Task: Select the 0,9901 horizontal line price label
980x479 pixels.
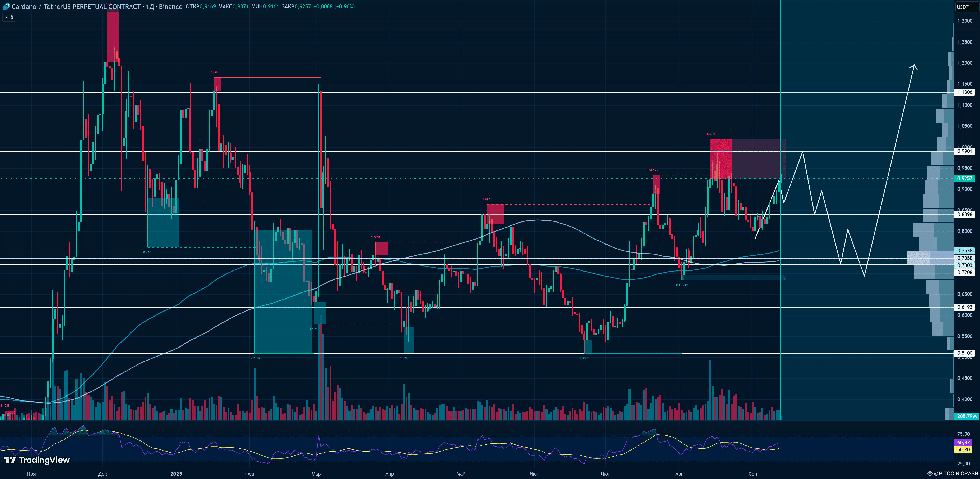Action: pos(965,151)
